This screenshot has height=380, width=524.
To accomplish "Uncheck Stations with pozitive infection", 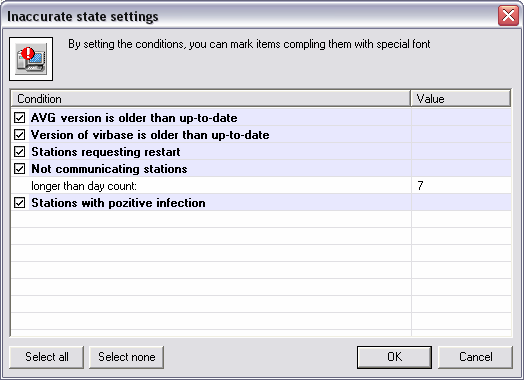I will tap(19, 203).
